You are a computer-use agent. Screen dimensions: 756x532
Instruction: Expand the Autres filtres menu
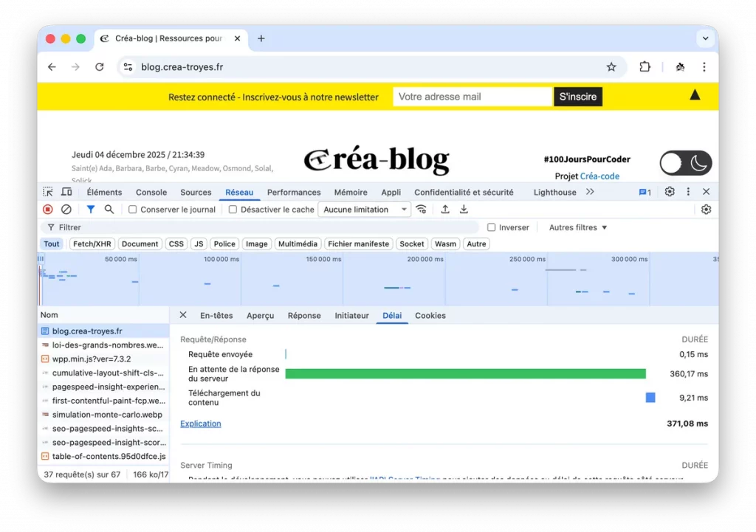click(x=578, y=227)
